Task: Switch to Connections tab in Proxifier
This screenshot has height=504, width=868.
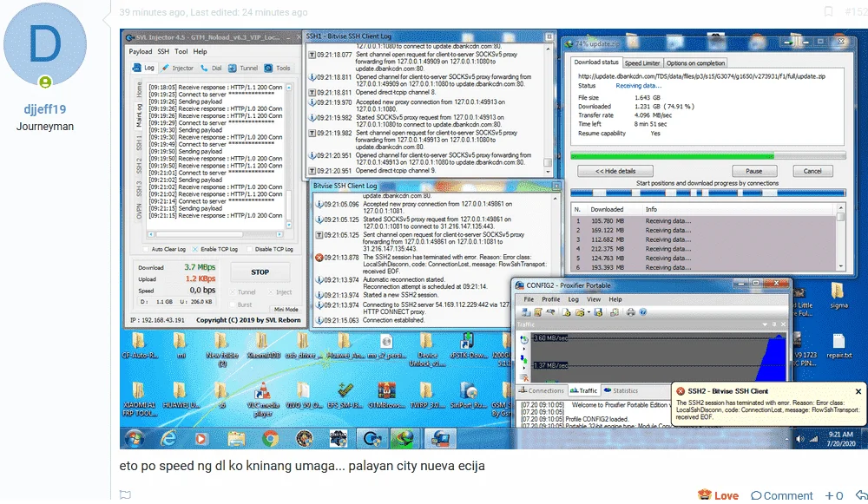Action: click(x=541, y=390)
